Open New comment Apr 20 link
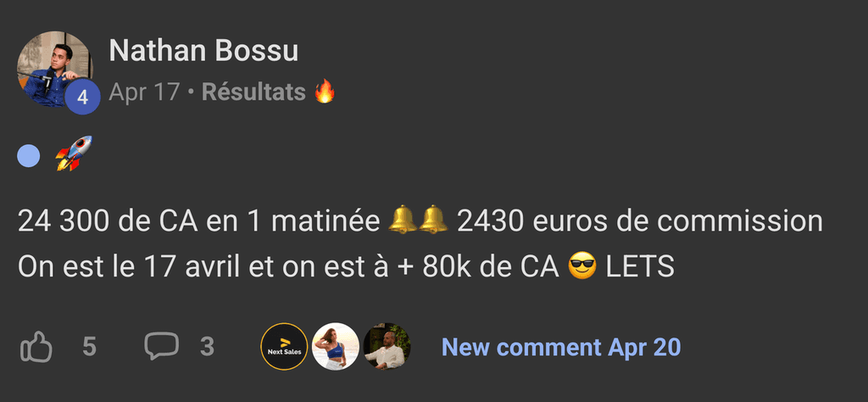The image size is (868, 402). [561, 347]
